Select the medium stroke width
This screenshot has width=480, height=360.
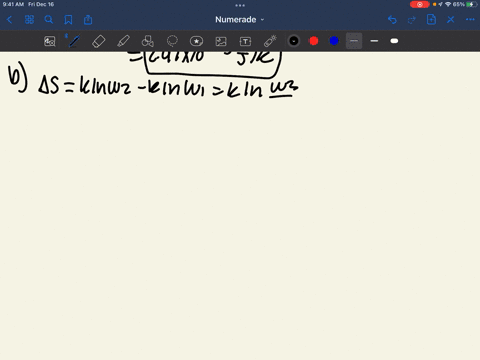pyautogui.click(x=374, y=41)
